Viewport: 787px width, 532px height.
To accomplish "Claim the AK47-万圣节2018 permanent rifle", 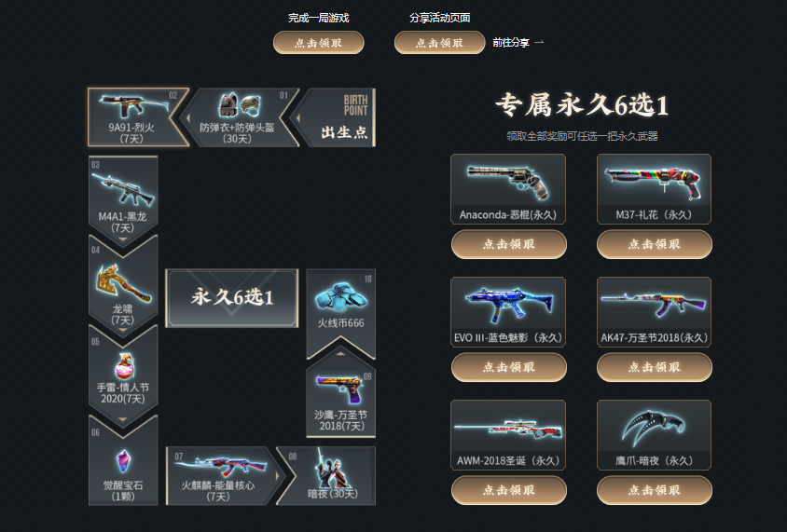I will (655, 367).
